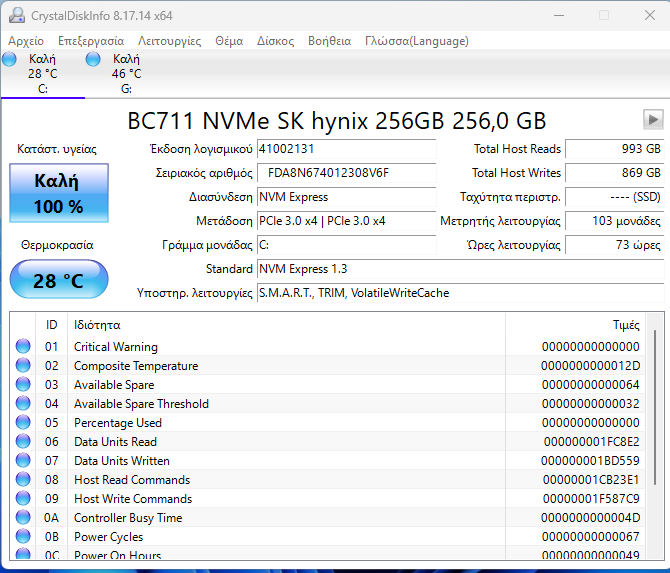670x573 pixels.
Task: Click the value 00000001CB23E1
Action: [x=591, y=480]
